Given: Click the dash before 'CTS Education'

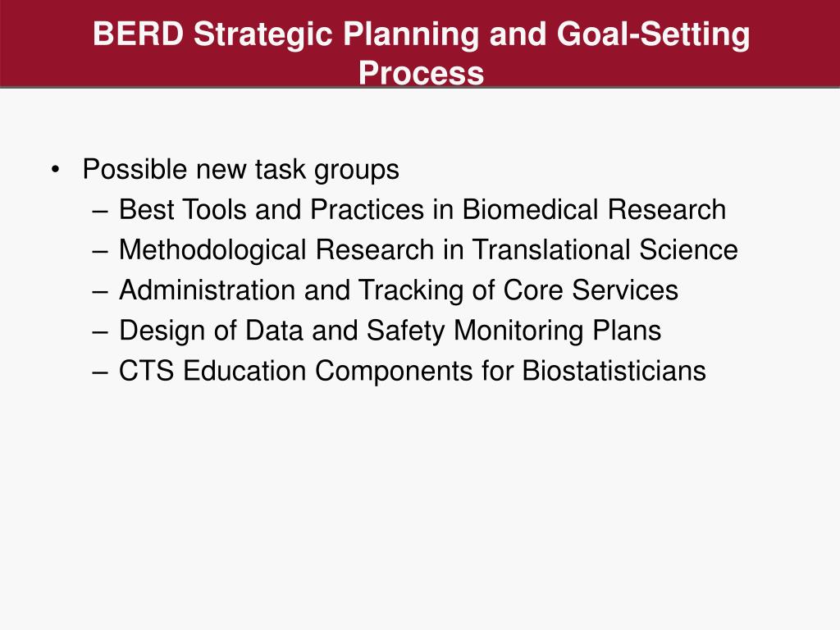Looking at the screenshot, I should tap(100, 372).
